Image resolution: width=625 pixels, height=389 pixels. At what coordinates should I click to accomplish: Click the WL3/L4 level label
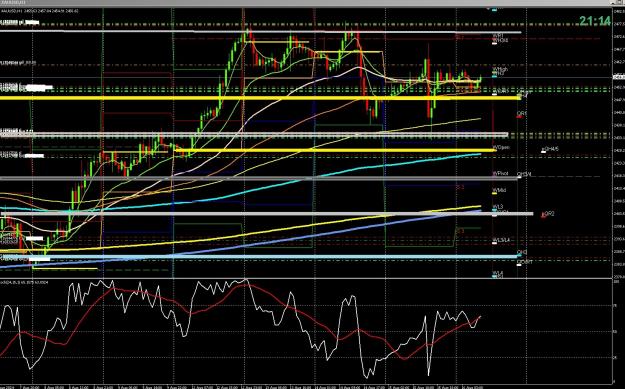[x=501, y=240]
